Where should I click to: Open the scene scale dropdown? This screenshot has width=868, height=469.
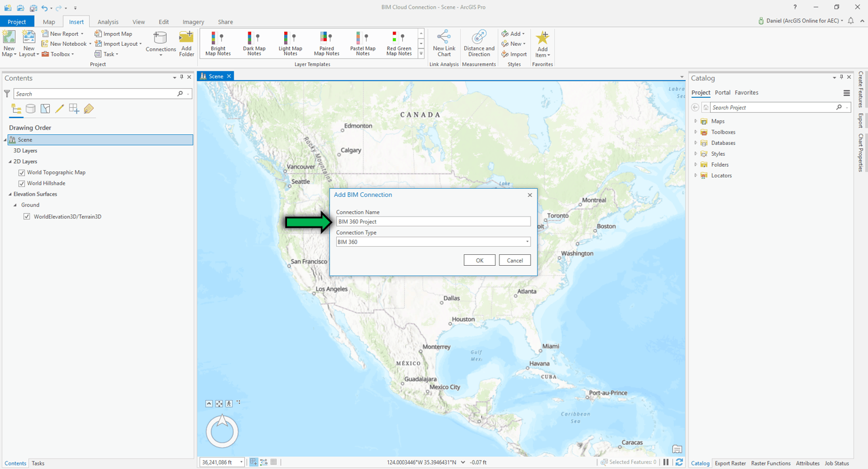click(241, 462)
